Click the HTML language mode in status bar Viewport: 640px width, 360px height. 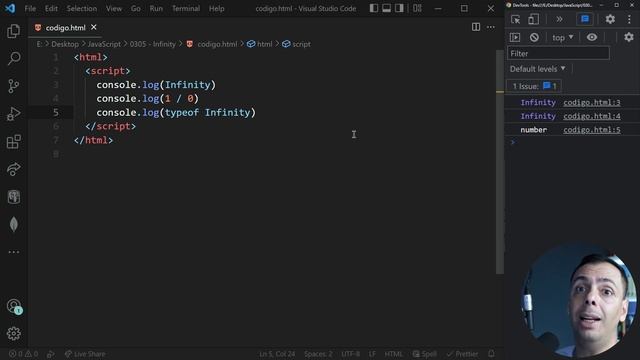coord(393,353)
